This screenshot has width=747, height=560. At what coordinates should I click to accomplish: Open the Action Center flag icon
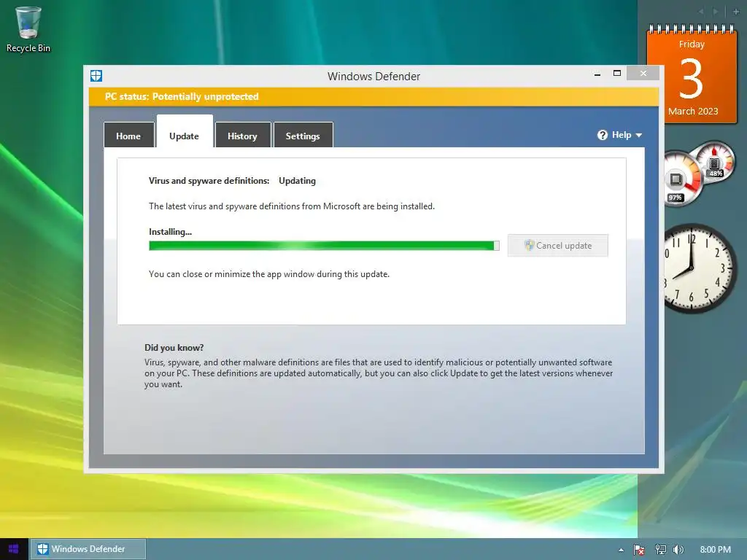[x=639, y=550]
